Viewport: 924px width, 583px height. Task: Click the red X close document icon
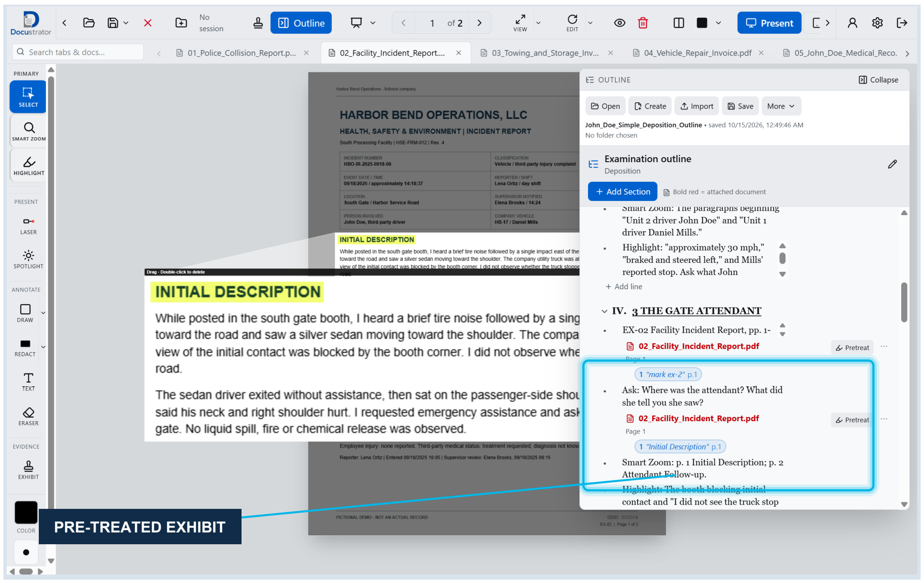148,23
